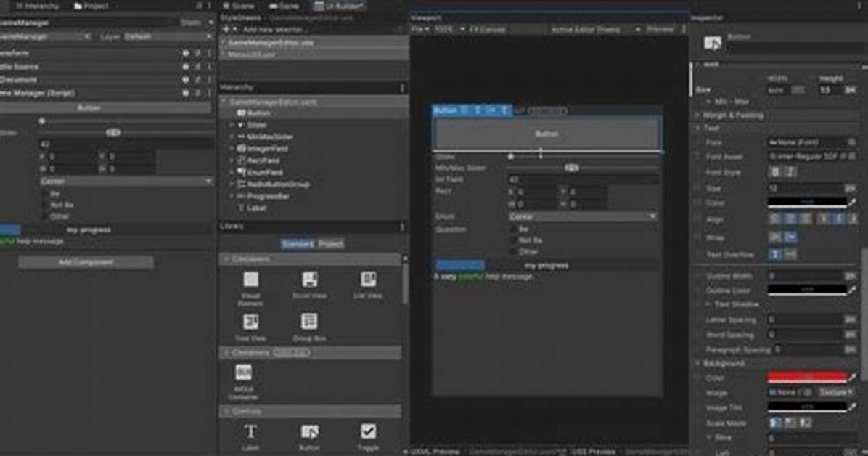The image size is (868, 456).
Task: Enable the first Wrap option toggle
Action: [x=775, y=237]
